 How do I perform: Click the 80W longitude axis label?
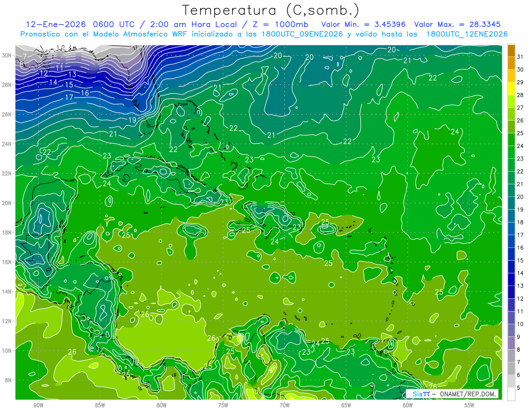pyautogui.click(x=161, y=405)
